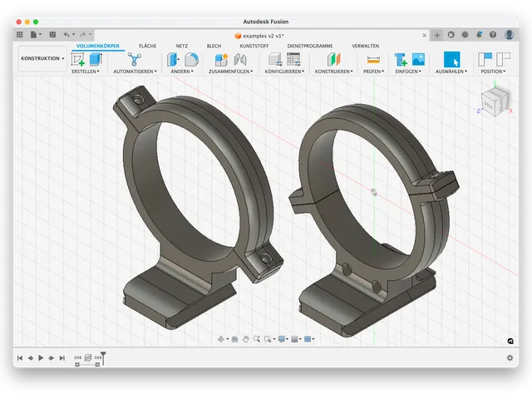This screenshot has height=399, width=532.
Task: Switch to the Volumenkörper tab
Action: (98, 46)
